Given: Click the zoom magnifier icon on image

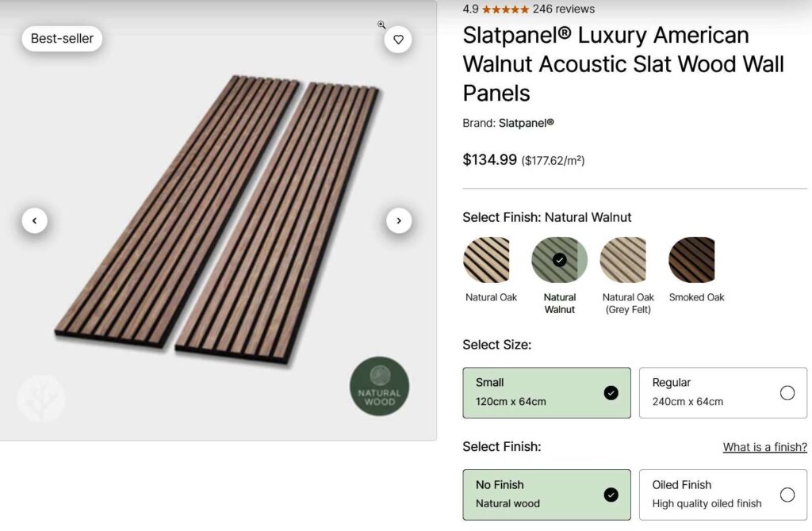Looking at the screenshot, I should point(381,25).
